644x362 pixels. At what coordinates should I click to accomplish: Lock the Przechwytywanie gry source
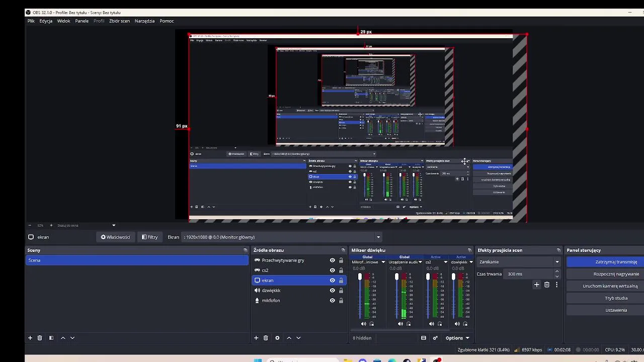click(341, 260)
